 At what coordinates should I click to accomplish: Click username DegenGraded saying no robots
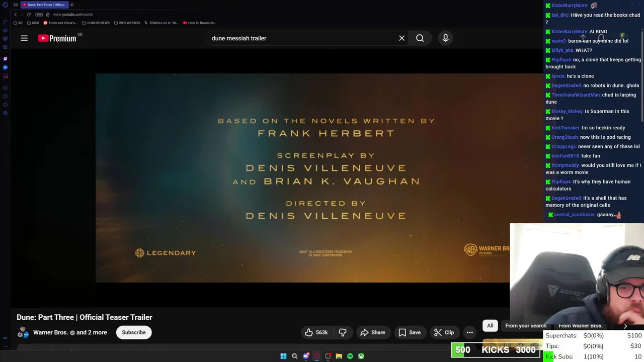coord(566,85)
